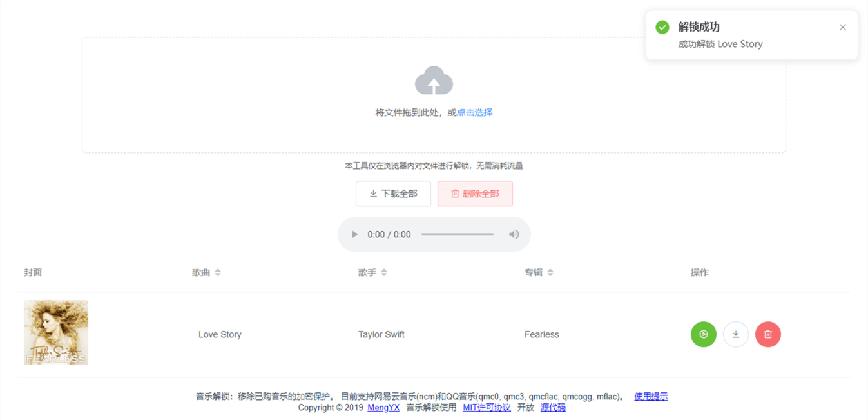Screen dimensions: 868x420
Task: Click the 解锁成功 notification title
Action: (699, 27)
